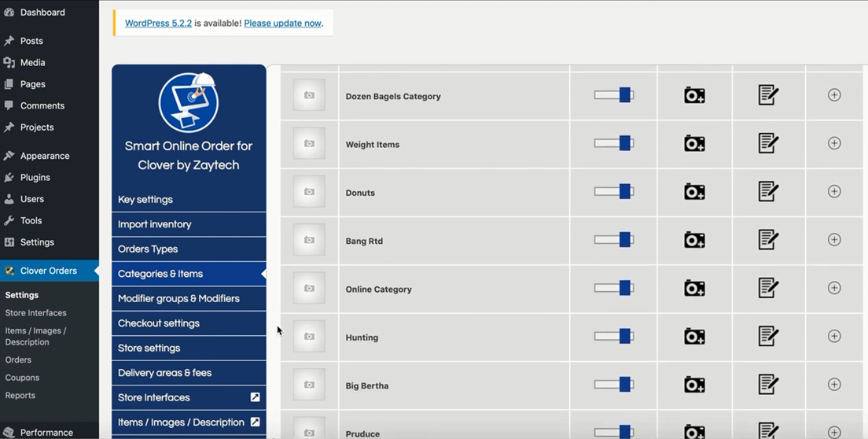Click Dozen Bagels Category image thumbnail

[x=309, y=95]
